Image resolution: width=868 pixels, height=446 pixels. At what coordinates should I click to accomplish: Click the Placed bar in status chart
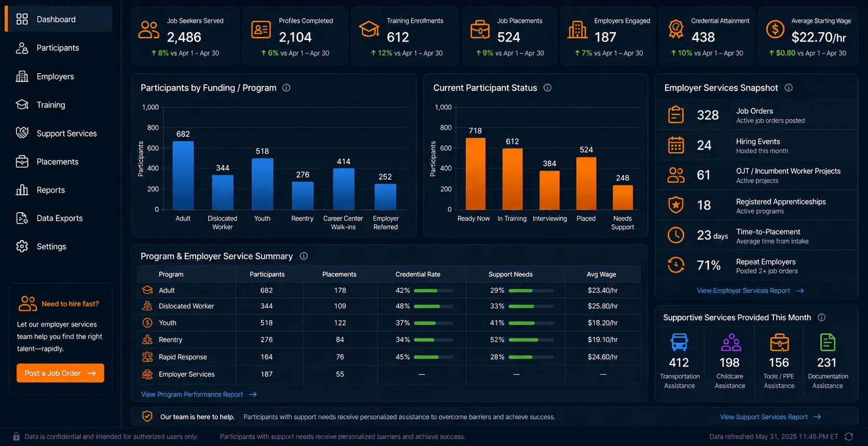coord(586,183)
